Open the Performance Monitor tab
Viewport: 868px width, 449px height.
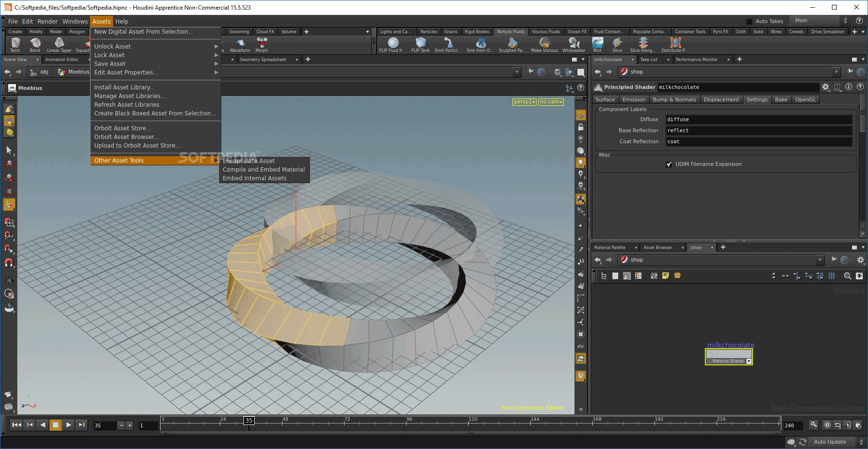click(696, 60)
